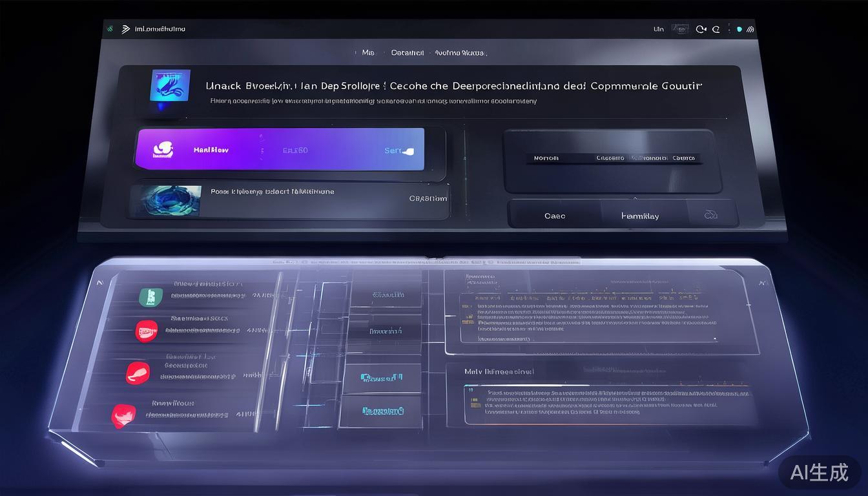Open the Mis tab in the top navigation
The image size is (868, 496).
pos(368,53)
